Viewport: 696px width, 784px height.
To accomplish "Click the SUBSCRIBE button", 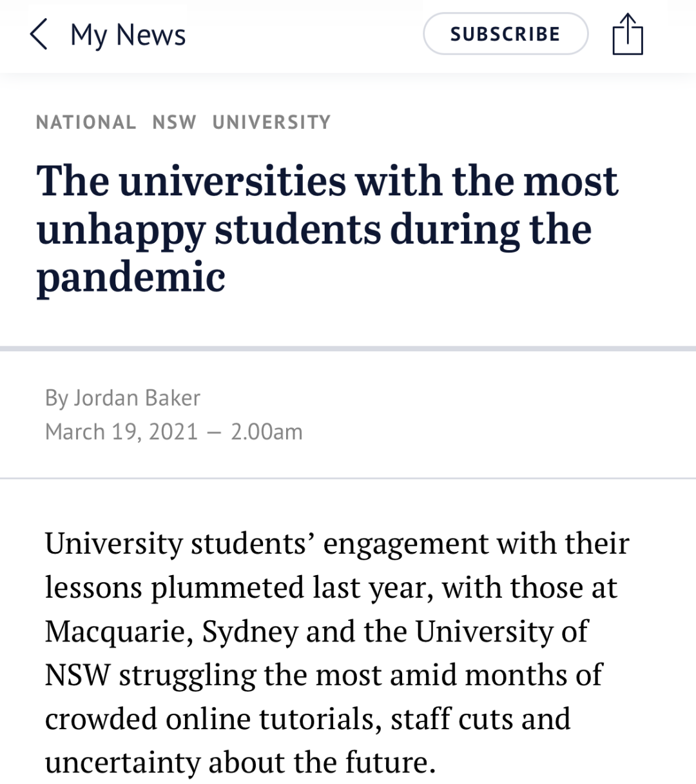I will pyautogui.click(x=505, y=34).
